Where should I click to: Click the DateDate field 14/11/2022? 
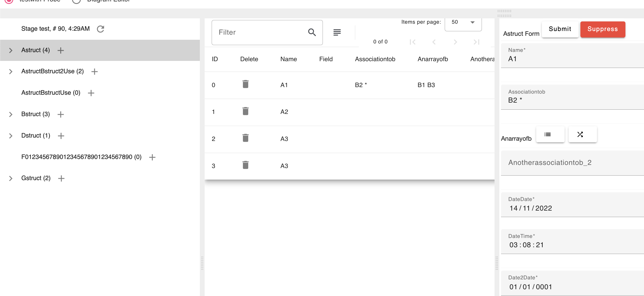tap(573, 205)
